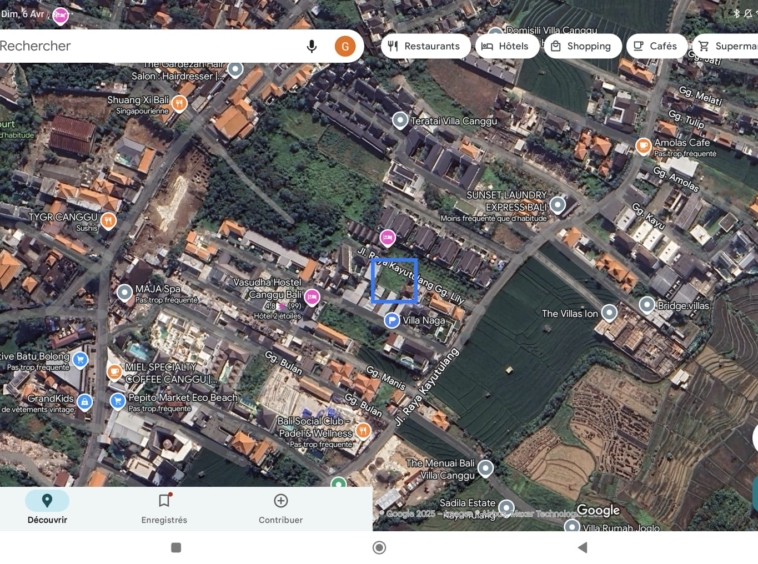Tap the microphone voice search icon
The height and width of the screenshot is (564, 758).
pos(312,46)
